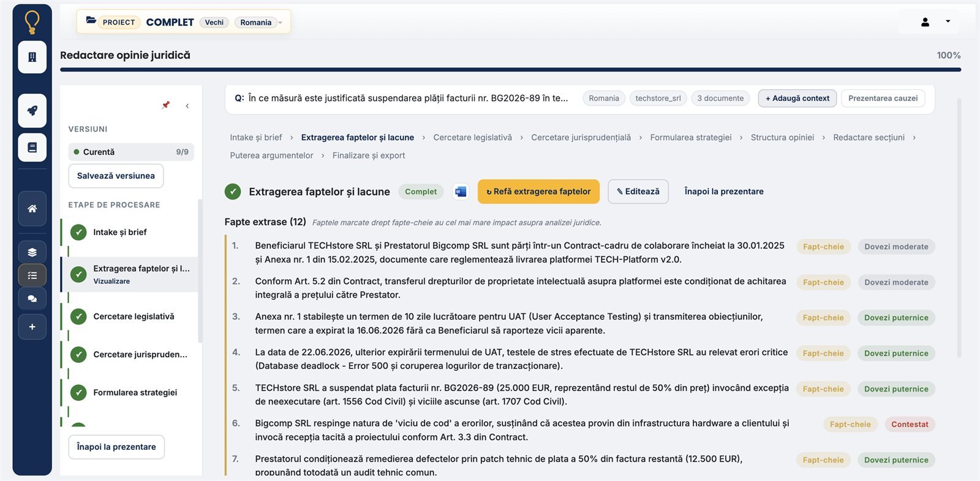980x481 pixels.
Task: Open the book icon in sidebar
Action: tap(32, 147)
